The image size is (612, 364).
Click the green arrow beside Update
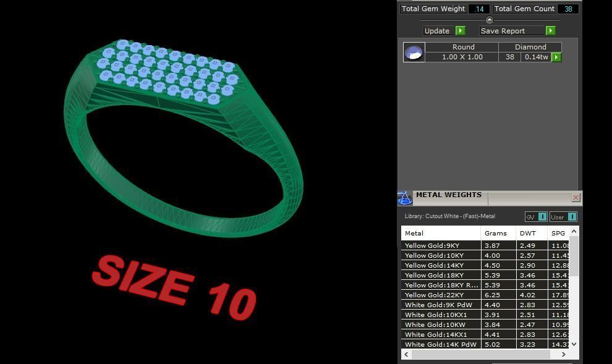tap(461, 31)
